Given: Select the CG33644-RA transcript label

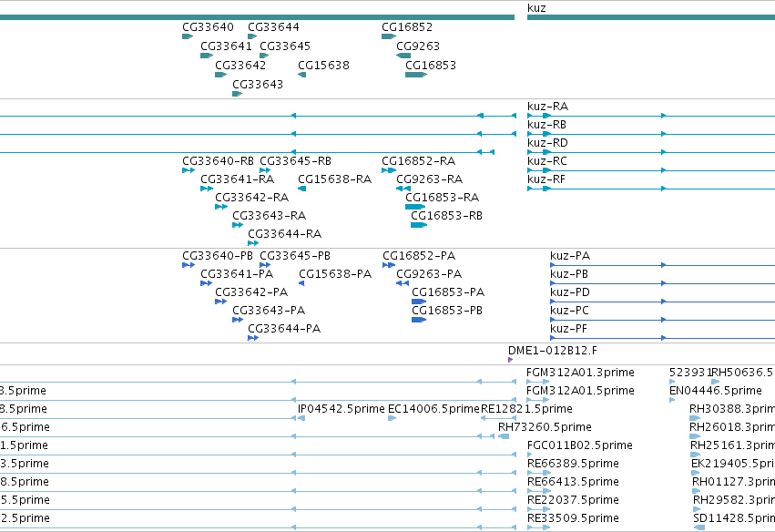Looking at the screenshot, I should pyautogui.click(x=285, y=234).
